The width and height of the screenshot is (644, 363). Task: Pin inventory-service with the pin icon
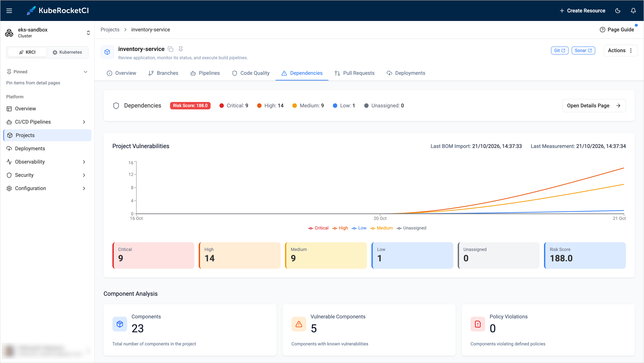tap(181, 49)
